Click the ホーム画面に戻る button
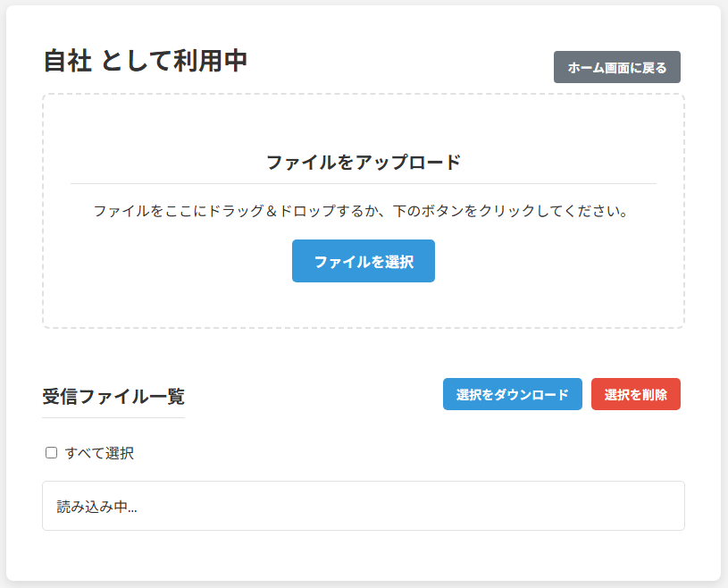Image resolution: width=728 pixels, height=588 pixels. pos(616,67)
